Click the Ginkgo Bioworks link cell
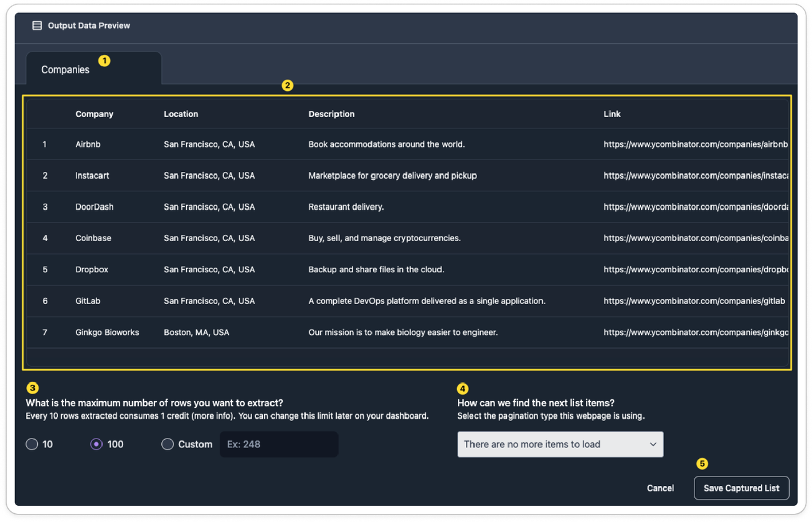Image resolution: width=812 pixels, height=522 pixels. [x=696, y=333]
